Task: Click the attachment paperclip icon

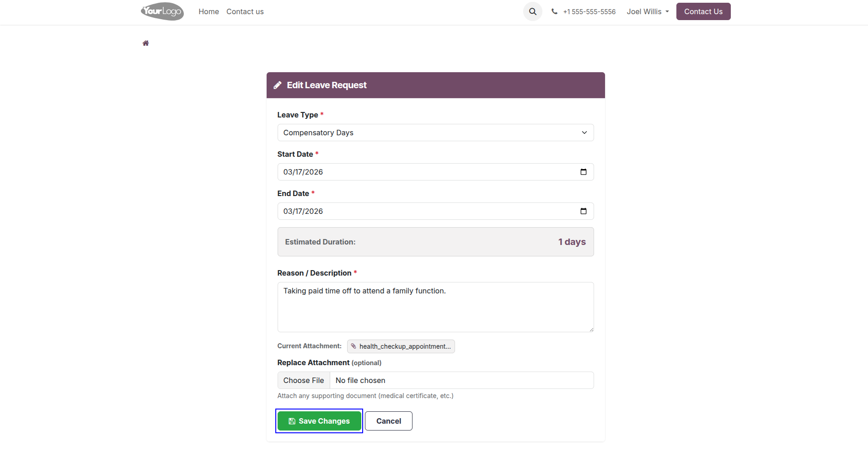Action: 354,346
